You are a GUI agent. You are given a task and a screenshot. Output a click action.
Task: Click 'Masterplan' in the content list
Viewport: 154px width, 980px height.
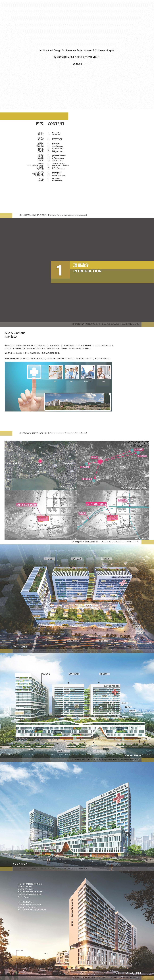click(56, 143)
